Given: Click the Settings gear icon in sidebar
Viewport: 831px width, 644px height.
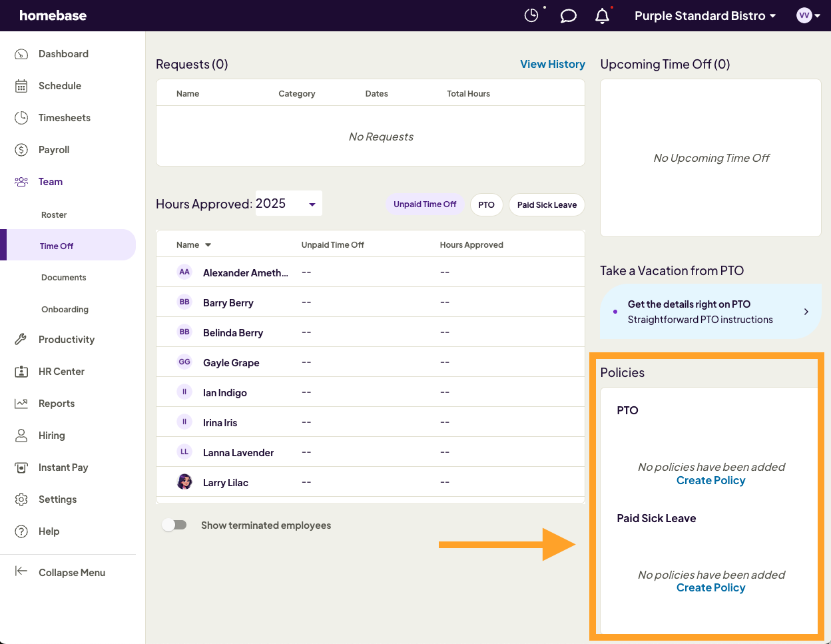Looking at the screenshot, I should click(x=21, y=499).
